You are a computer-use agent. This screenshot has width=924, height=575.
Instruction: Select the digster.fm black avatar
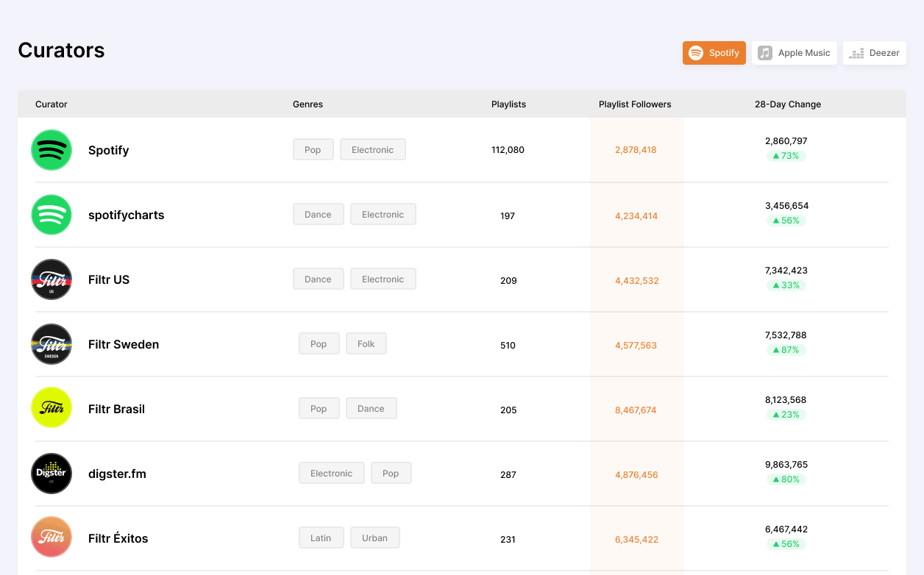(x=51, y=474)
